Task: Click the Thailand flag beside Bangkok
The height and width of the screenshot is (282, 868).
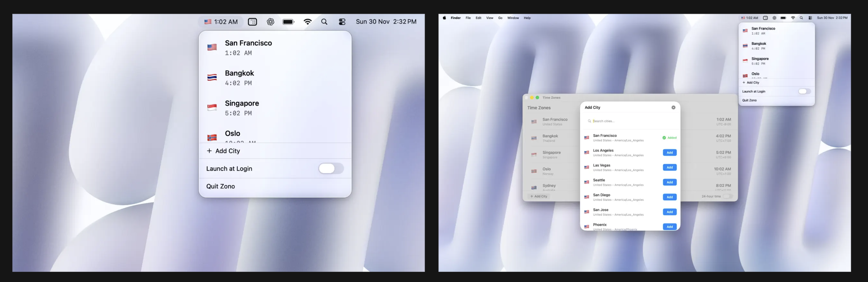Action: point(212,76)
